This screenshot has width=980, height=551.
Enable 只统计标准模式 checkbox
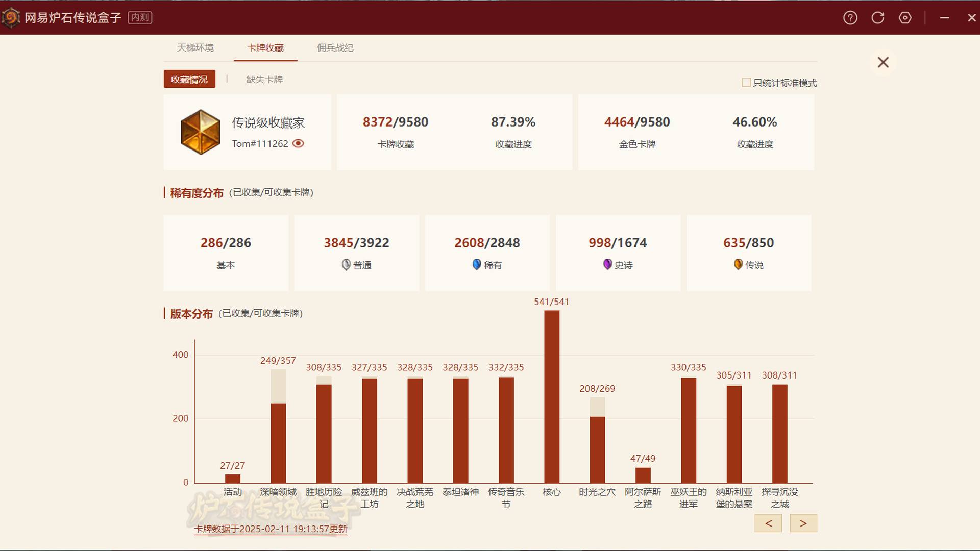pyautogui.click(x=746, y=83)
